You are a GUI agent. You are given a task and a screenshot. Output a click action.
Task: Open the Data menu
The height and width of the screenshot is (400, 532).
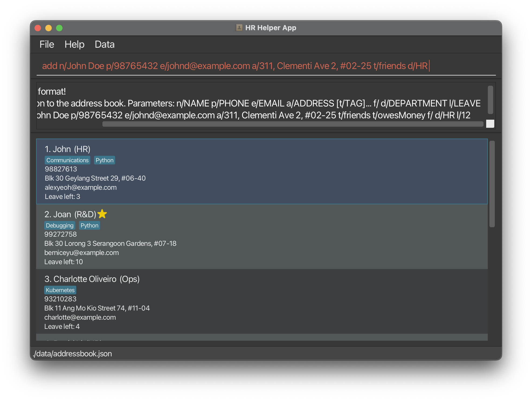(105, 44)
